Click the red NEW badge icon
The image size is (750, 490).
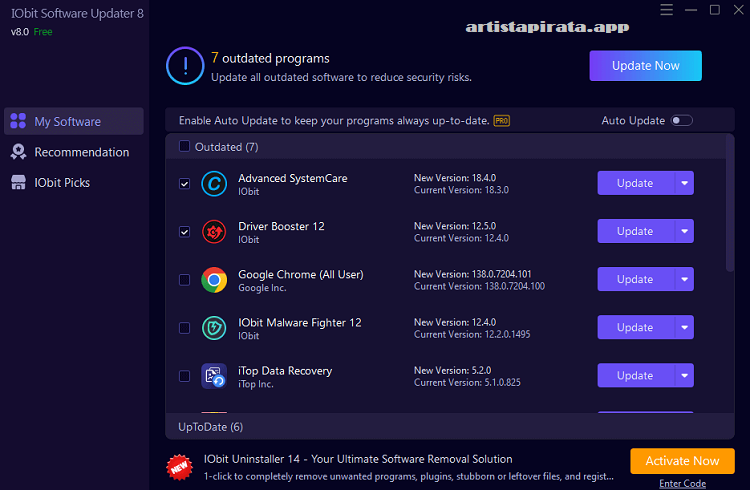coord(179,467)
